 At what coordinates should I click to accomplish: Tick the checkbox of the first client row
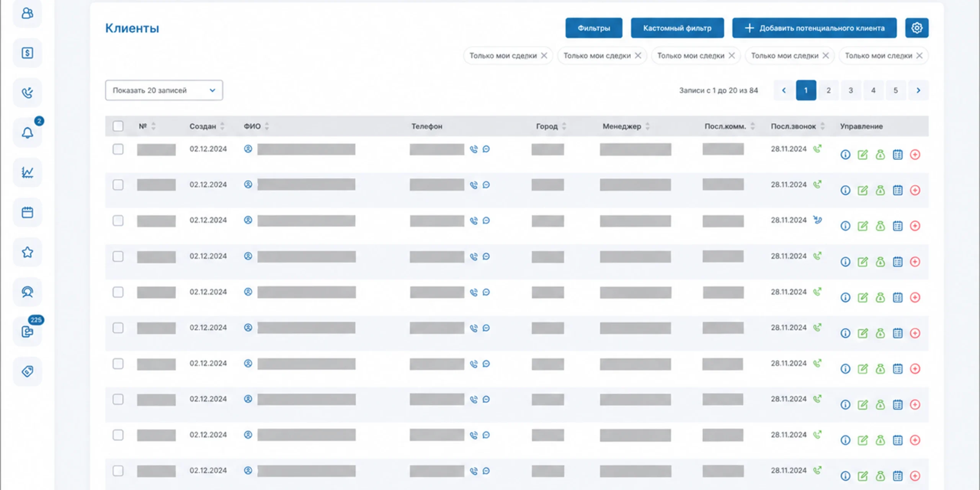[x=118, y=149]
